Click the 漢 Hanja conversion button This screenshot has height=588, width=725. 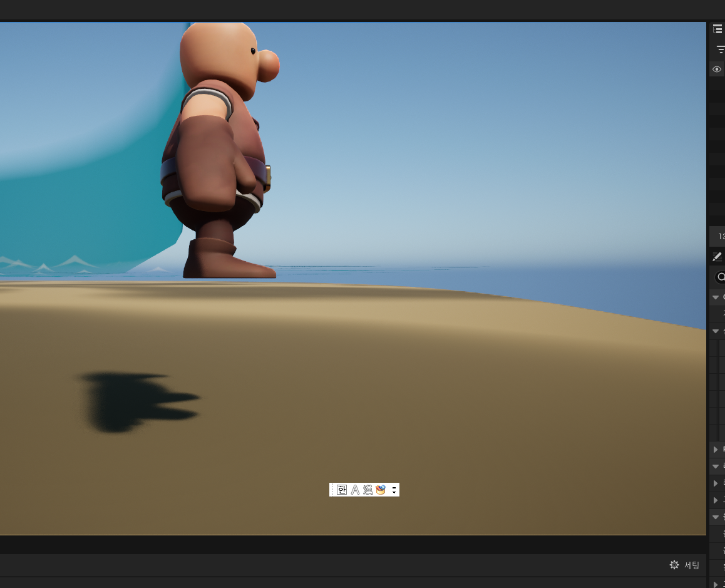368,490
